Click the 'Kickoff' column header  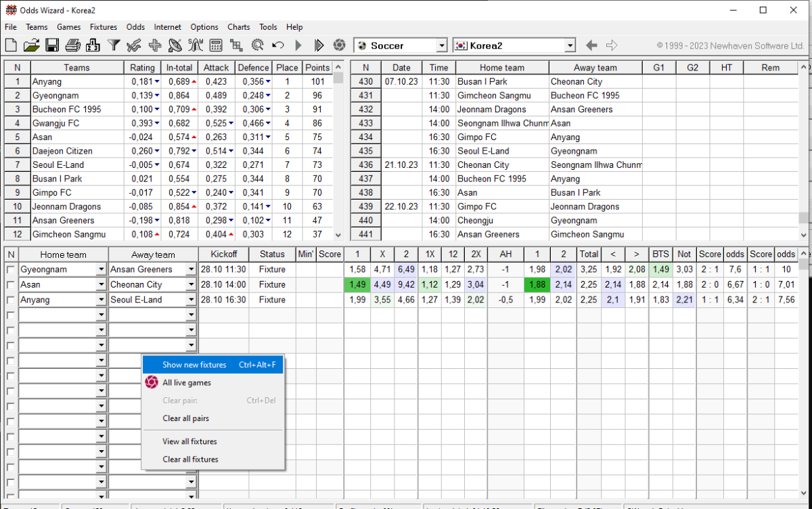223,255
